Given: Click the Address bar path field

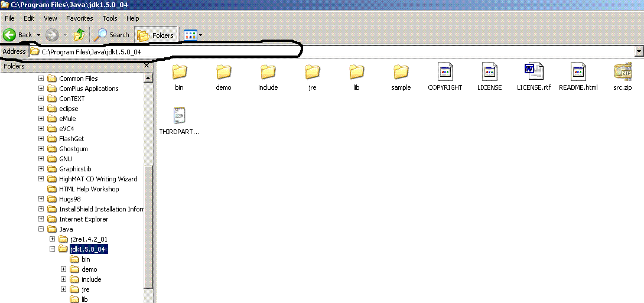Looking at the screenshot, I should (x=331, y=52).
